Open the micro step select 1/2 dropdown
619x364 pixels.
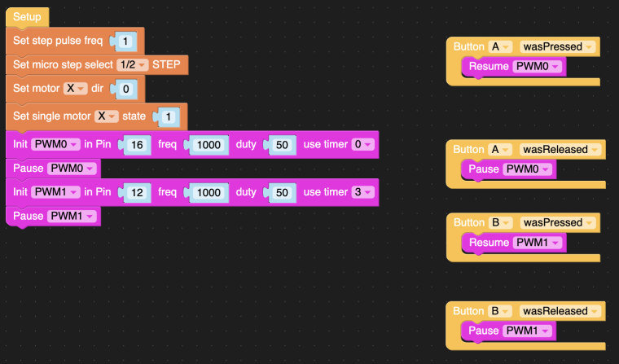[132, 65]
